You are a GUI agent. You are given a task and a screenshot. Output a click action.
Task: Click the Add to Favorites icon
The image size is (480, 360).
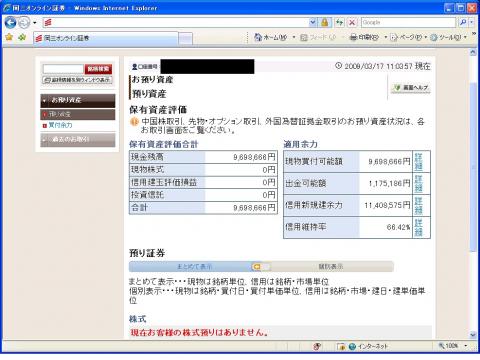(x=22, y=37)
